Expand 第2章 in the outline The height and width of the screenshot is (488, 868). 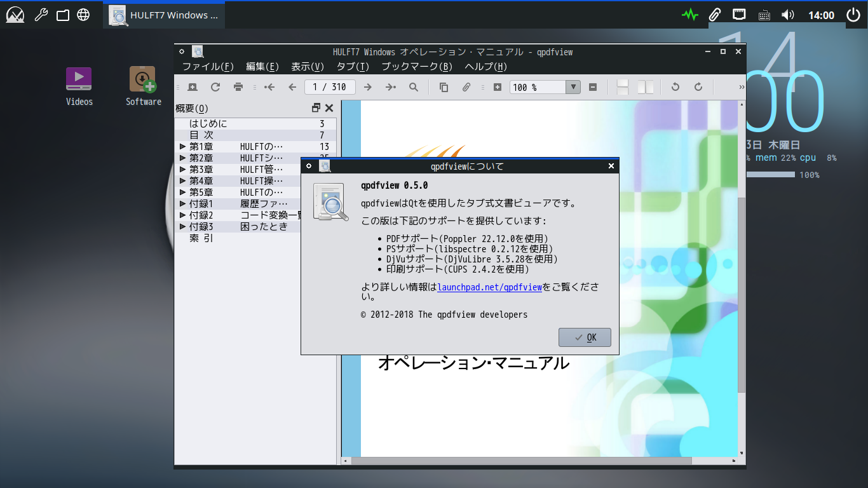pos(183,158)
